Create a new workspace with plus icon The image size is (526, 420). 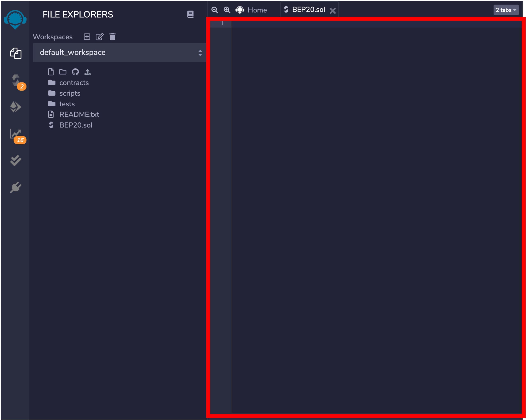pyautogui.click(x=87, y=37)
